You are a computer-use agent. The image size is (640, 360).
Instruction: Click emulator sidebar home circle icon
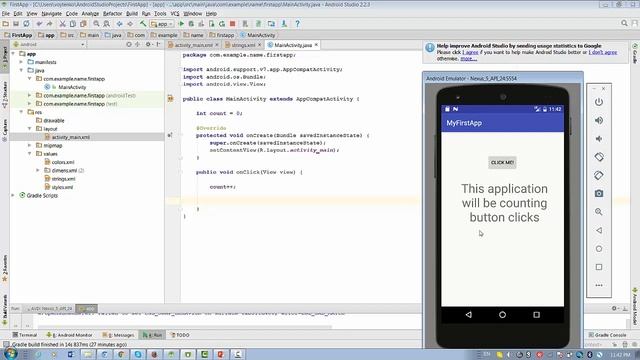click(599, 249)
